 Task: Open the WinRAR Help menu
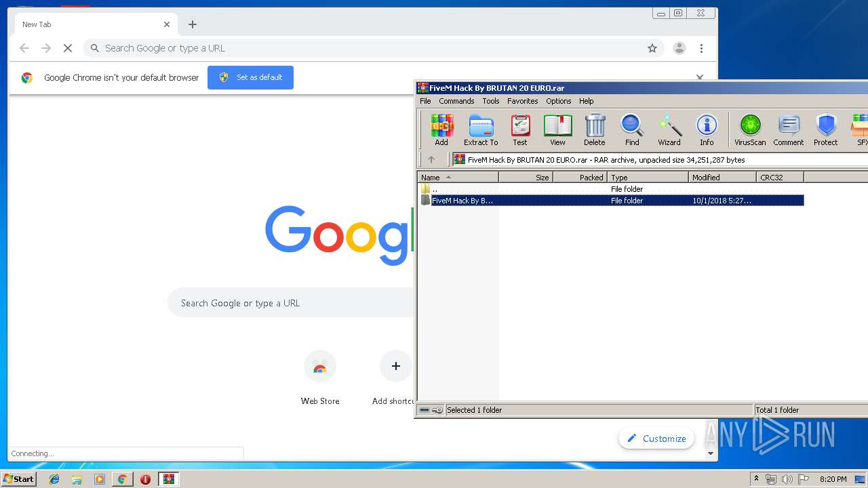click(587, 101)
